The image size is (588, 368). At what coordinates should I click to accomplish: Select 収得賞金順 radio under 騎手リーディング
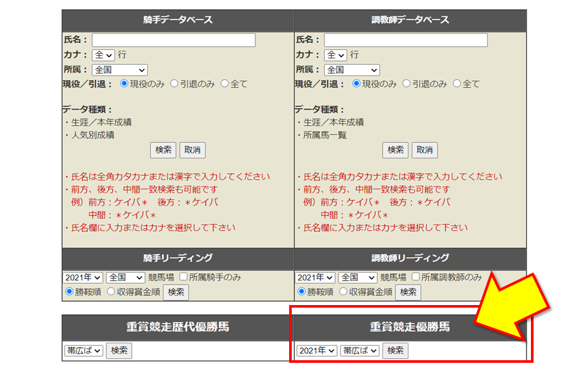click(111, 292)
